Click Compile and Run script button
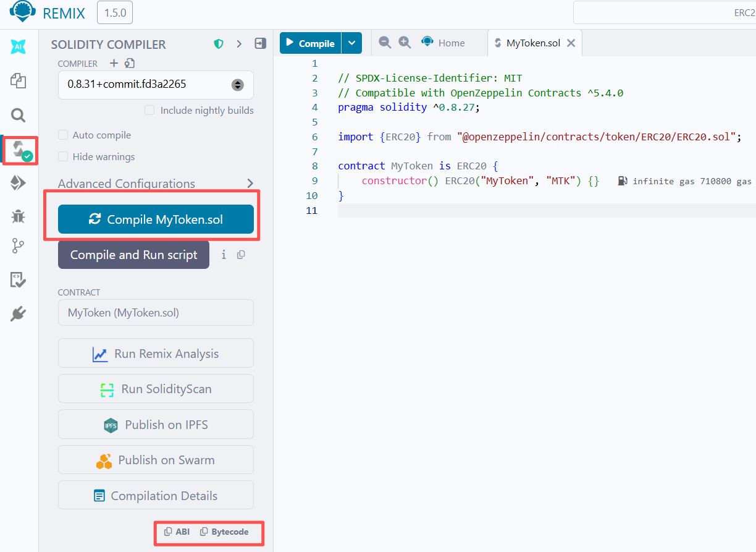This screenshot has height=552, width=756. point(133,255)
